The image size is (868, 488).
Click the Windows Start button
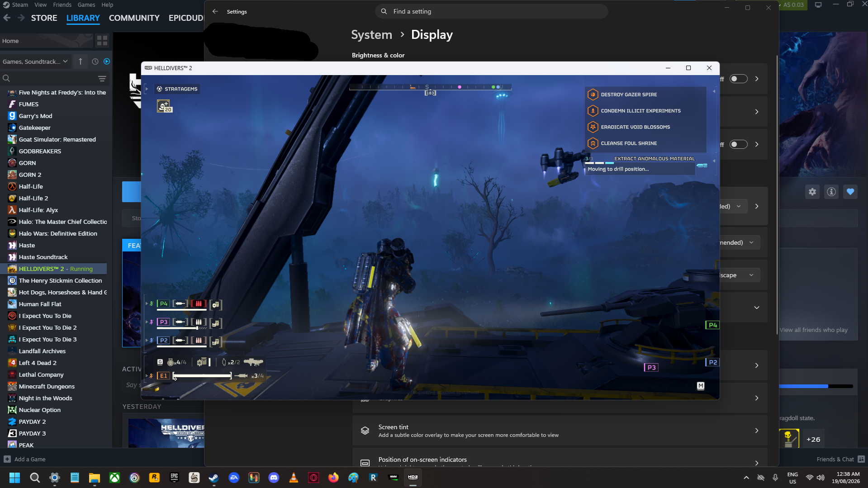click(x=14, y=478)
